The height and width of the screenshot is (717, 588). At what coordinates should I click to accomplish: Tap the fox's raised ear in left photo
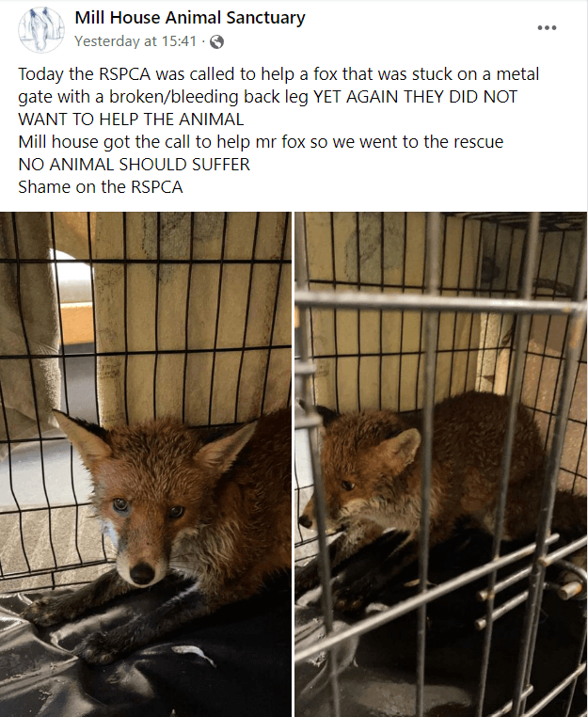81,437
